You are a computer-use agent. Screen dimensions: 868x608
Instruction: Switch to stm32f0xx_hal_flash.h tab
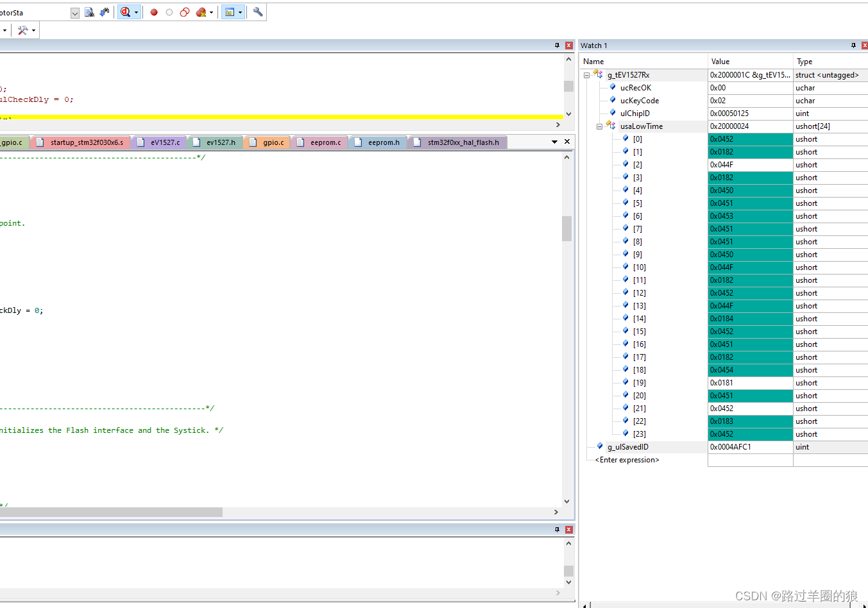point(457,142)
